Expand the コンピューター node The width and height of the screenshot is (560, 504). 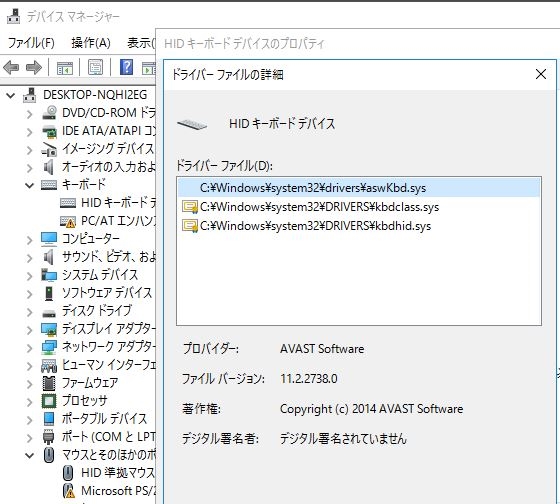30,240
